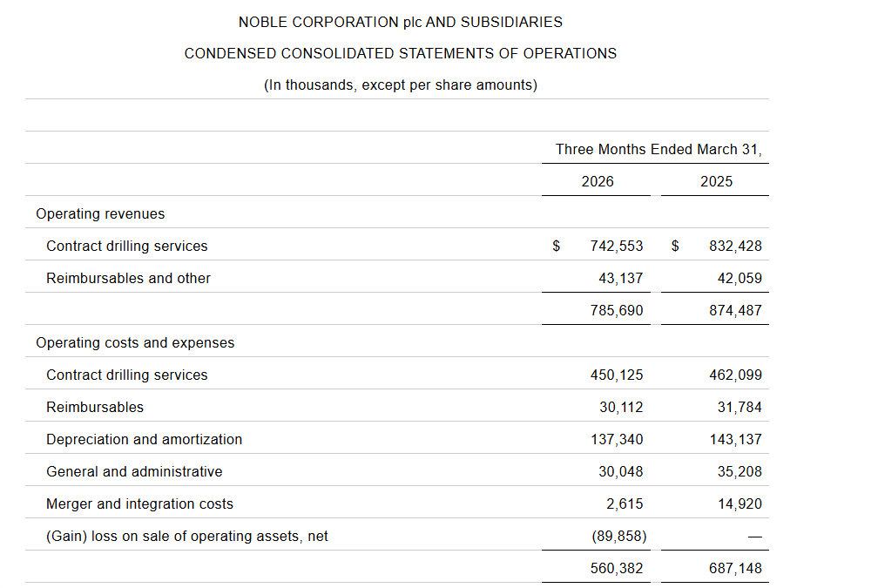
Task: Click the Reimbursables and other row label
Action: click(x=128, y=278)
